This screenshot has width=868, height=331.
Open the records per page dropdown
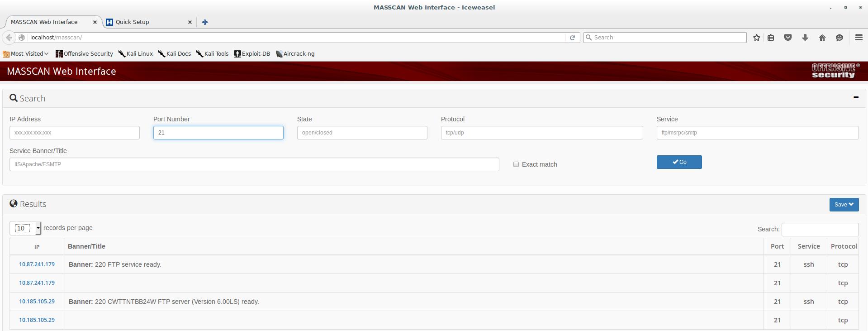[25, 228]
